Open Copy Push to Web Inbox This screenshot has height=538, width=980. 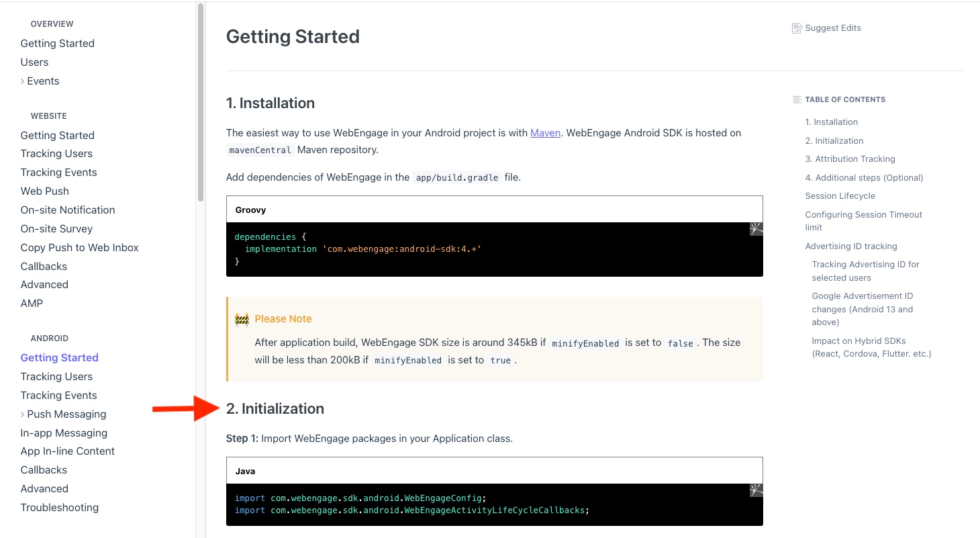(x=80, y=248)
